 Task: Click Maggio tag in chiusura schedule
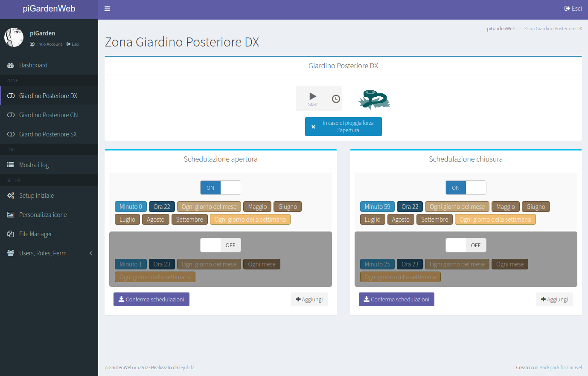(506, 207)
